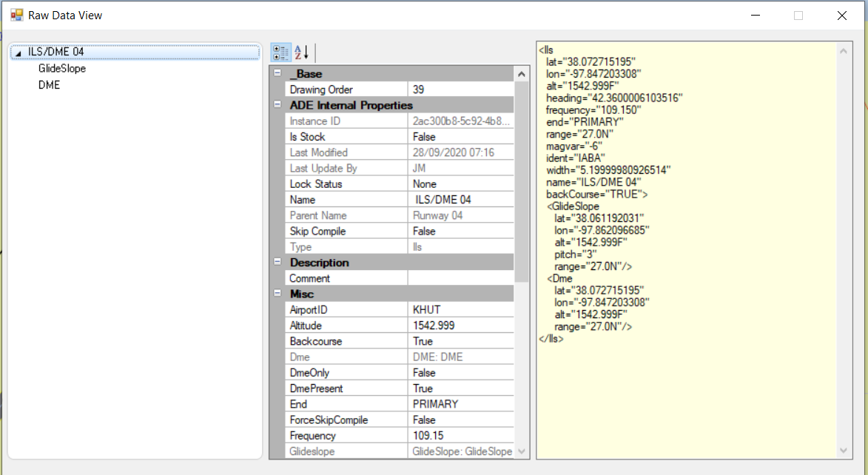The height and width of the screenshot is (475, 868).
Task: Collapse the ADE Internal Properties category
Action: (x=277, y=104)
